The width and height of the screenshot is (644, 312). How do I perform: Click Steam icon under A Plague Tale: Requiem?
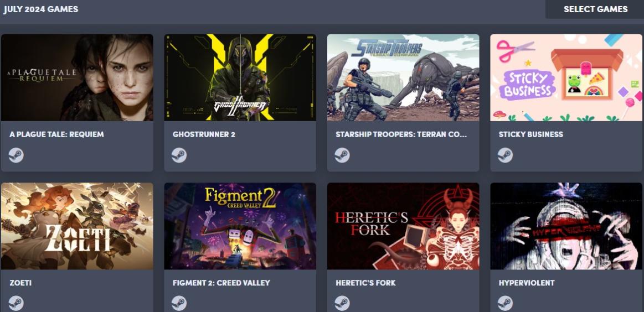[x=16, y=155]
